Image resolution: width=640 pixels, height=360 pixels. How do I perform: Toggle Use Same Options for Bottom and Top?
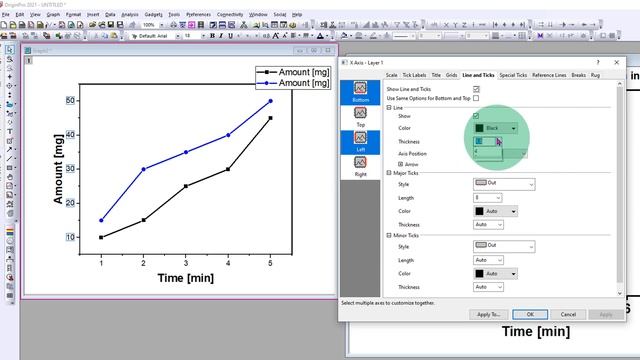[476, 98]
